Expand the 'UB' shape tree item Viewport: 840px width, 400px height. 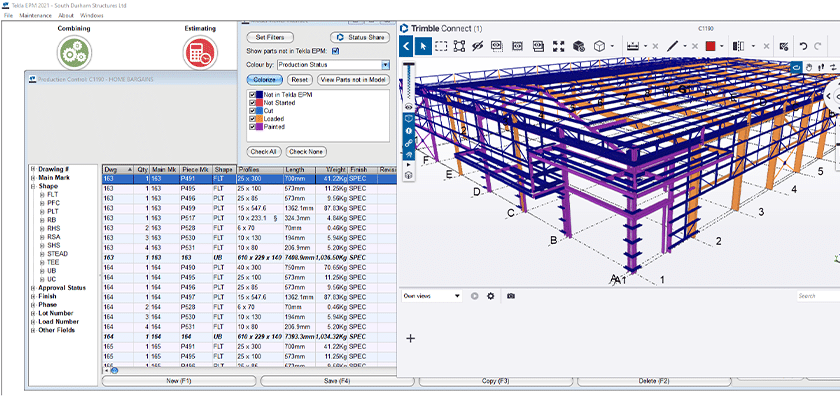[x=42, y=271]
